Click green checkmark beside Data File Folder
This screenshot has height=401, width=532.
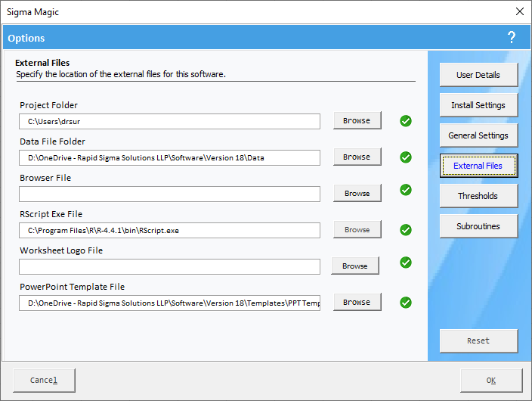tap(406, 157)
